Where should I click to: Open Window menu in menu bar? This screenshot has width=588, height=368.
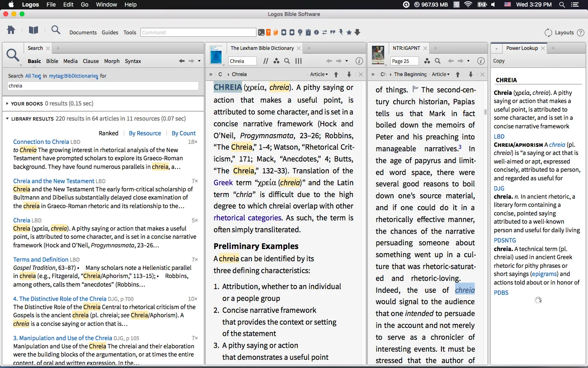(106, 4)
